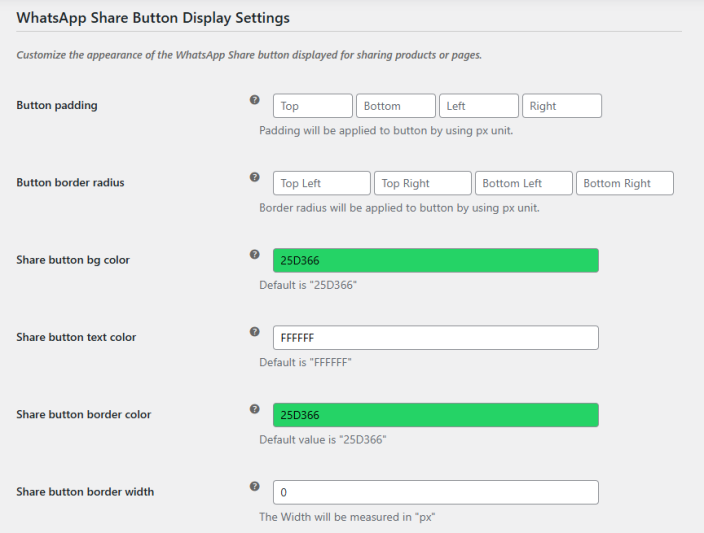Screen dimensions: 704x533
Task: Click the 'Share button bg color' label
Action: pyautogui.click(x=73, y=260)
